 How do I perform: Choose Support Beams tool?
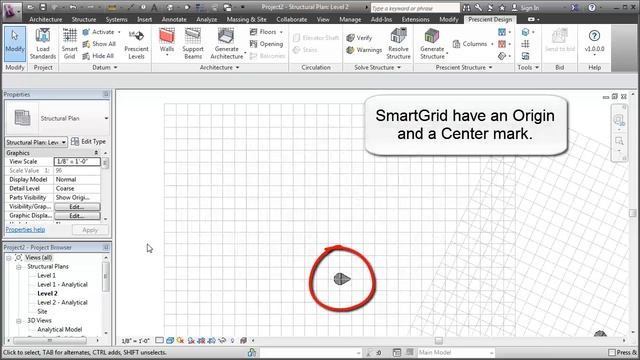tap(193, 44)
